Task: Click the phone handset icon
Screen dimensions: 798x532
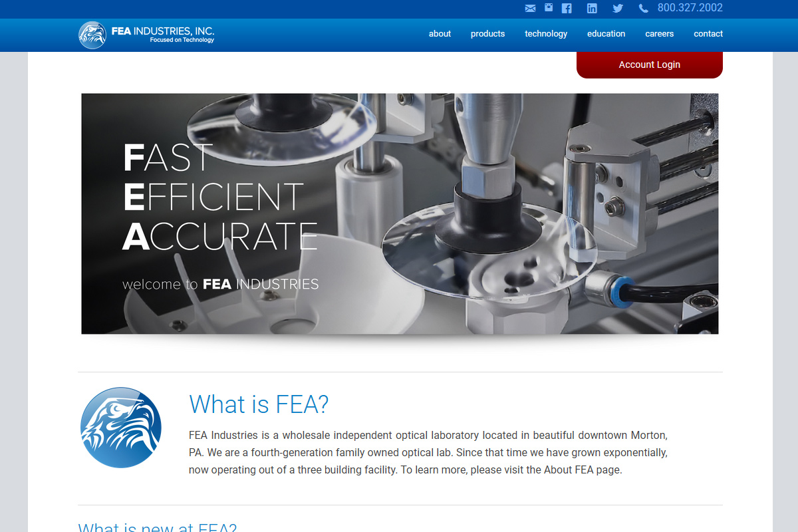Action: [x=643, y=8]
